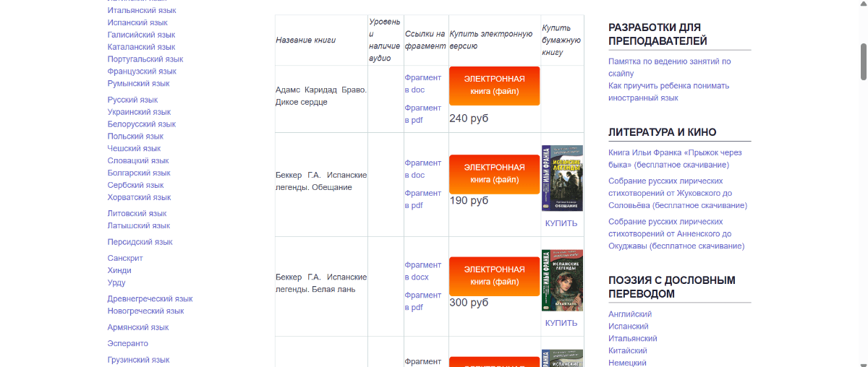Viewport: 868px width, 367px height.
Task: Open Фрагмент в docx for Белая лань
Action: point(422,271)
